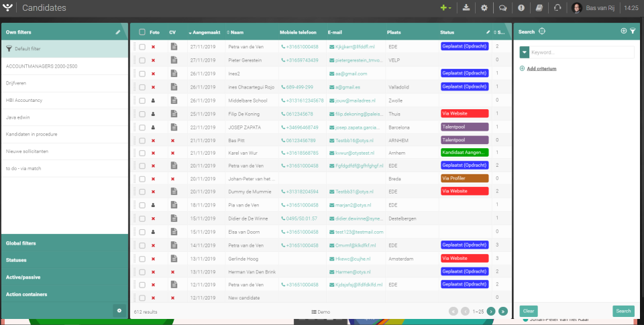This screenshot has height=325, width=644.
Task: Select HBI Accountancy filter
Action: (65, 100)
